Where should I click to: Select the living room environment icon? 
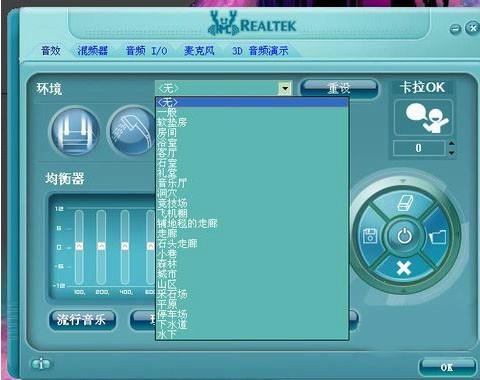75,131
